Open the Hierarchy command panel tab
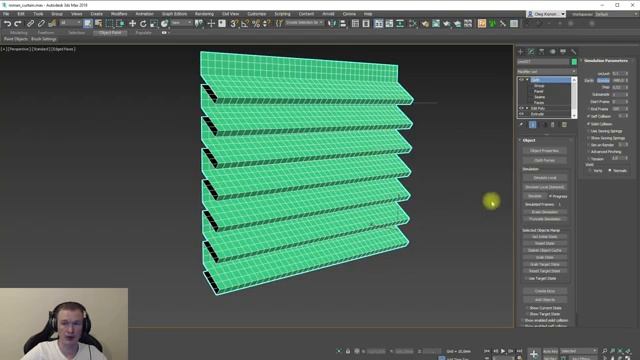 coord(542,51)
